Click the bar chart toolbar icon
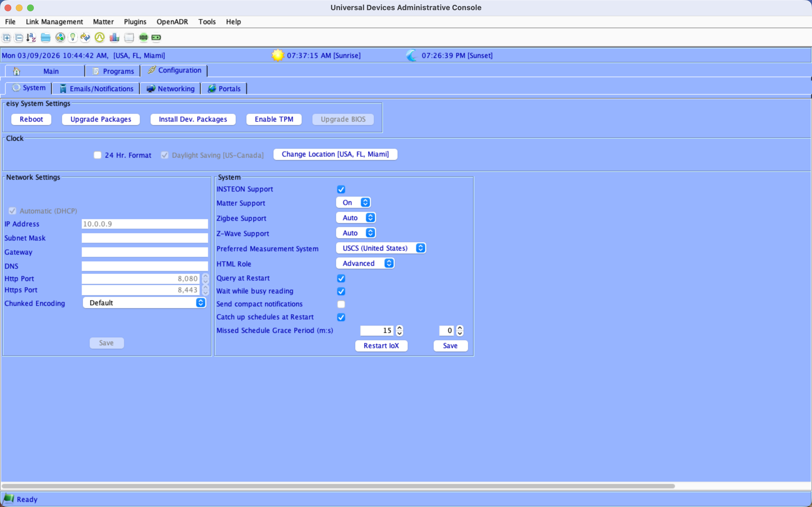This screenshot has height=507, width=812. pyautogui.click(x=114, y=37)
